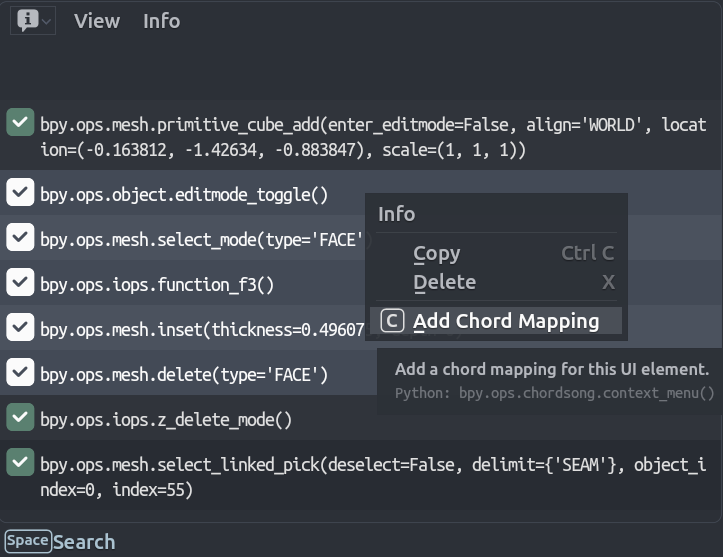Select the bpy.ops.iops.function_f3() log line

[x=157, y=285]
